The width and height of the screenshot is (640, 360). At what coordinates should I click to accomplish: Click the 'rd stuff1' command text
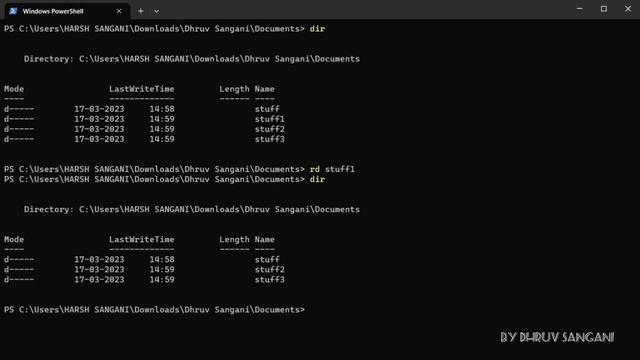(332, 169)
